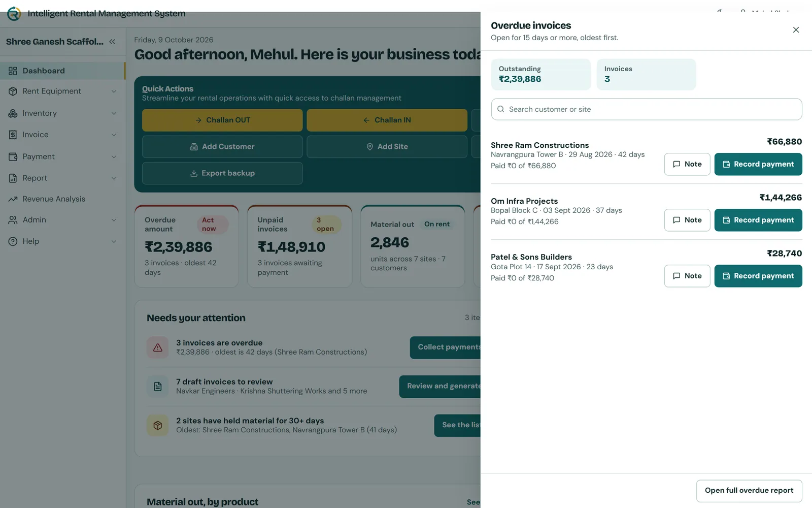Expand the Help menu chevron
Screen dimensions: 812x508
(x=114, y=241)
